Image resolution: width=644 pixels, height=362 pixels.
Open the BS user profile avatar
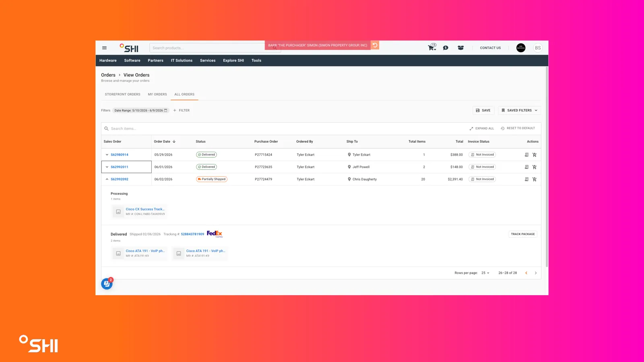pyautogui.click(x=538, y=48)
